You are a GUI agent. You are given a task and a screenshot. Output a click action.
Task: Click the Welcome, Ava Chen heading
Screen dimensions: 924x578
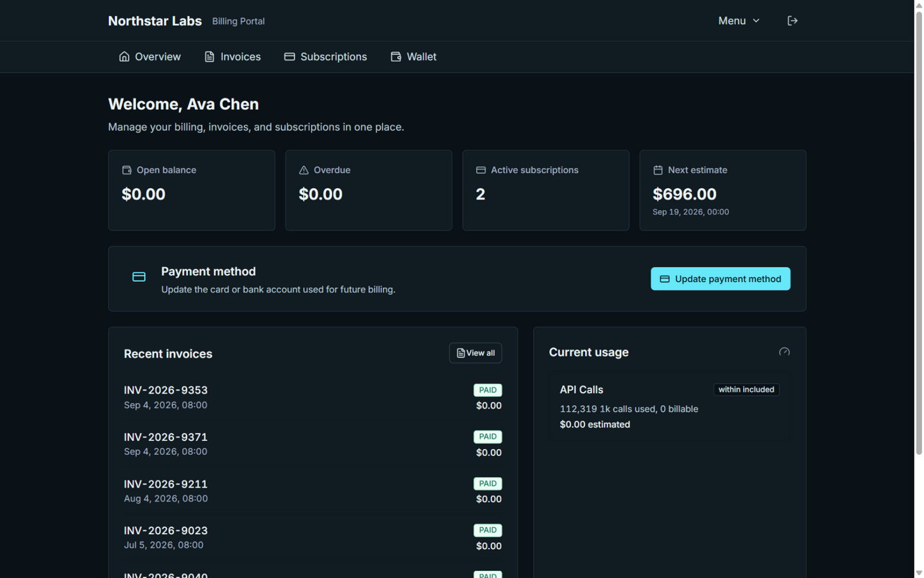[x=184, y=104]
